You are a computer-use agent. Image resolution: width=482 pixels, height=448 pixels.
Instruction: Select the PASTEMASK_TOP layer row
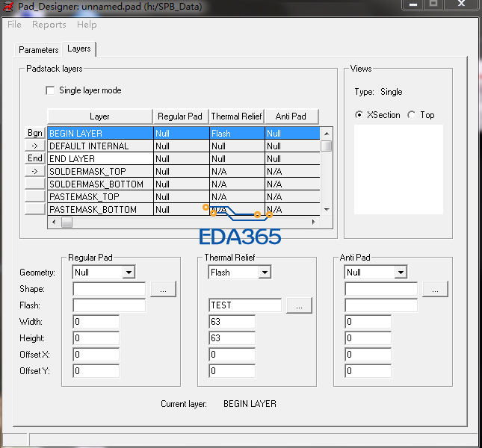pos(184,196)
